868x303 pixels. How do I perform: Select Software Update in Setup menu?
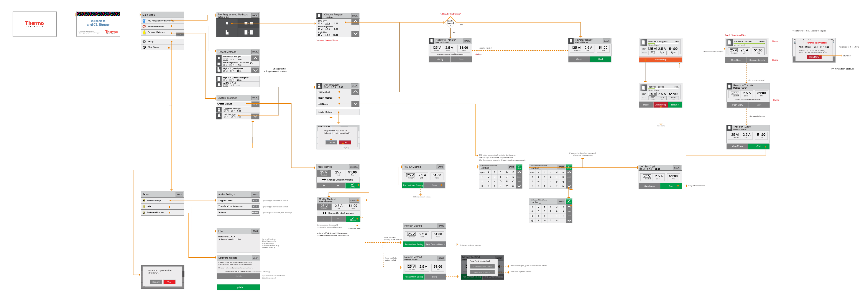(155, 213)
